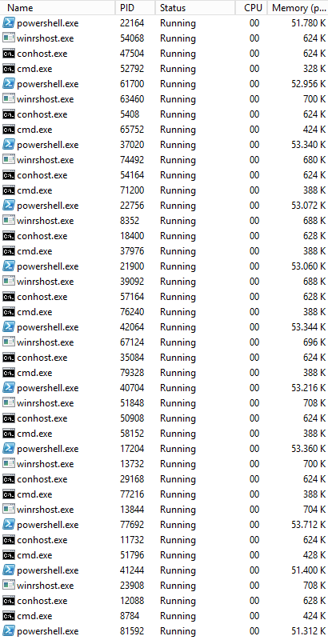Image resolution: width=328 pixels, height=644 pixels.
Task: Click the winrshost.exe icon with PID 54068
Action: click(9, 38)
